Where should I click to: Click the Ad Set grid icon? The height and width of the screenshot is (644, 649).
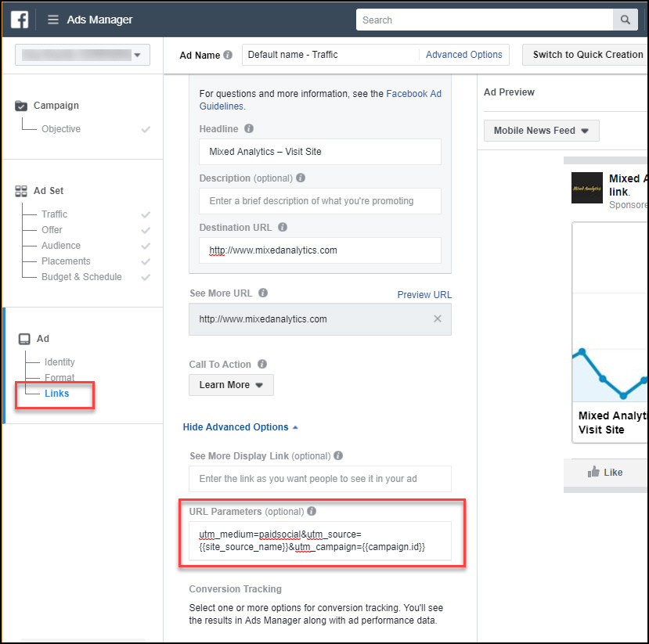tap(22, 190)
